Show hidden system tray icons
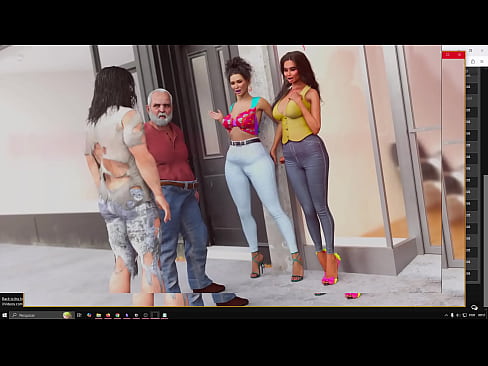The image size is (488, 366). point(446,315)
